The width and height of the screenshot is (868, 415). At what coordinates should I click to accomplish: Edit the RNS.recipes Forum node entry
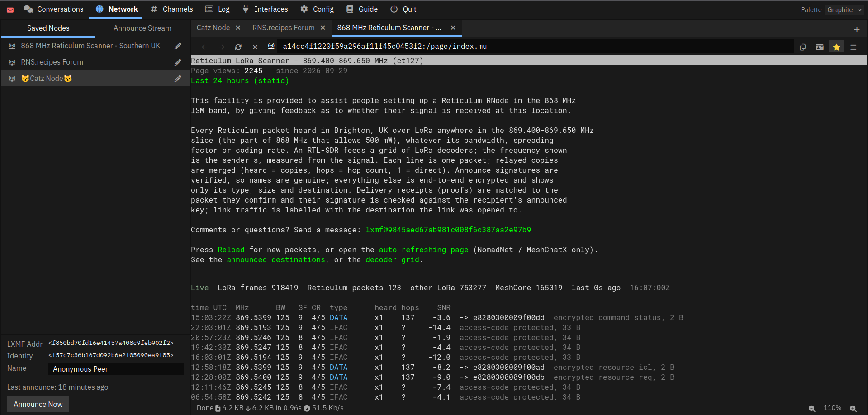coord(178,62)
